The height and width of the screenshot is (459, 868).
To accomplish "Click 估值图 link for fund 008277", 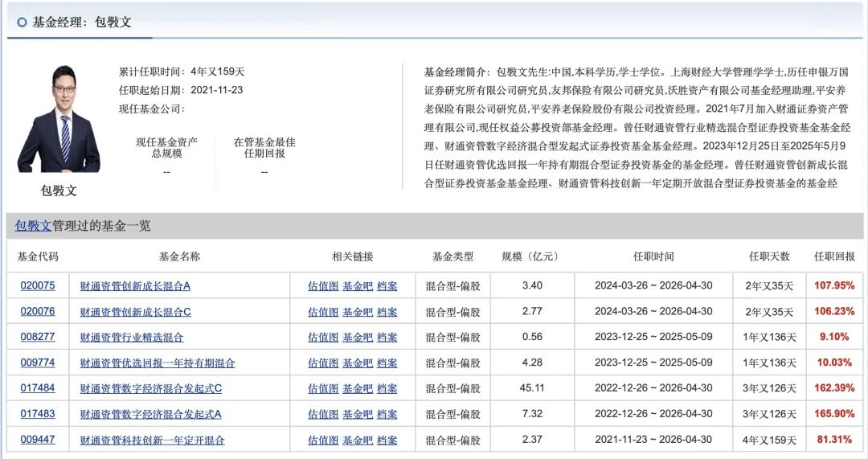I will (x=323, y=337).
